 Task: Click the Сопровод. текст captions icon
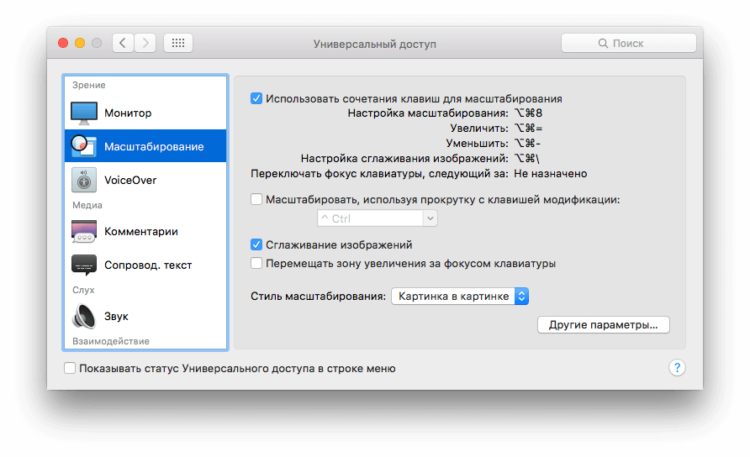(x=84, y=265)
